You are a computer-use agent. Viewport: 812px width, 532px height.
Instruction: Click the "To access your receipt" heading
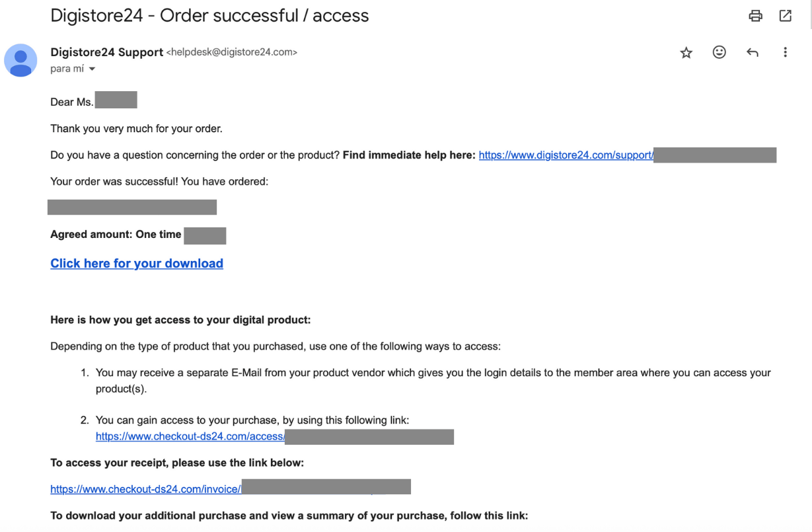pos(177,463)
